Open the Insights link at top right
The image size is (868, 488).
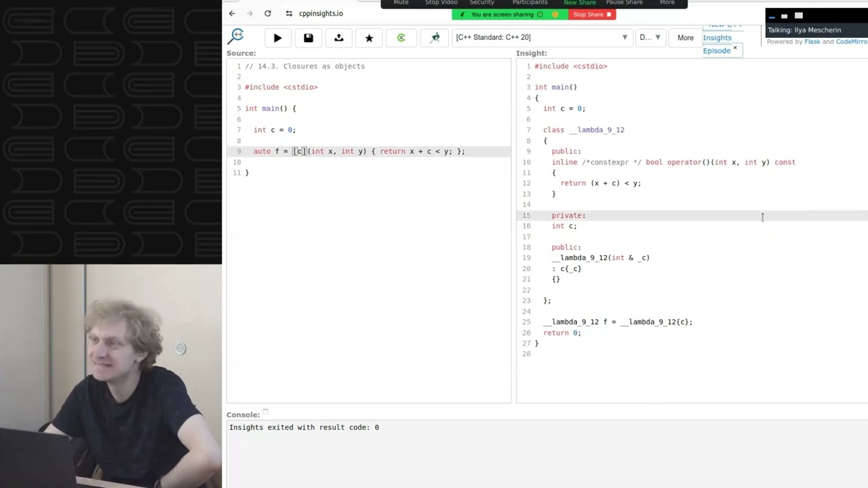tap(717, 38)
